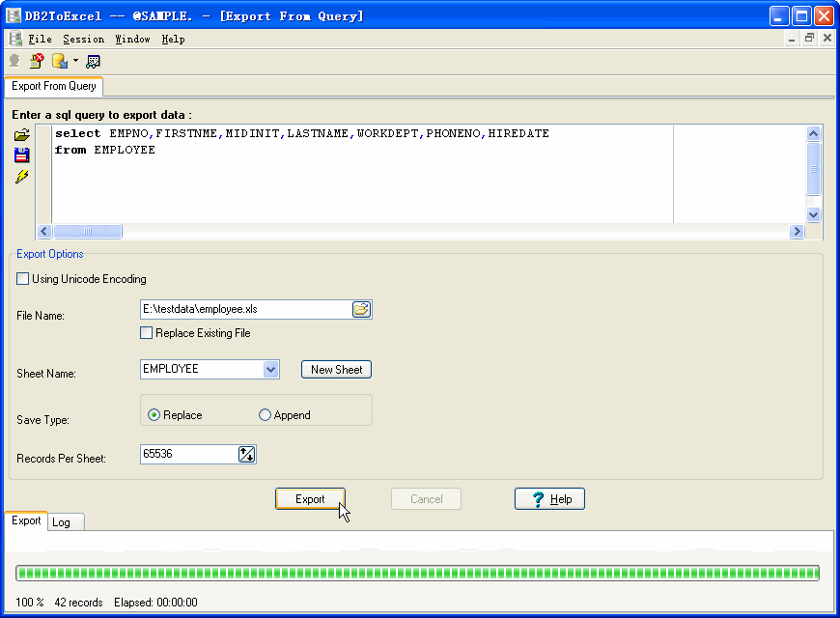Click scroll up arrow in query editor

pyautogui.click(x=813, y=133)
